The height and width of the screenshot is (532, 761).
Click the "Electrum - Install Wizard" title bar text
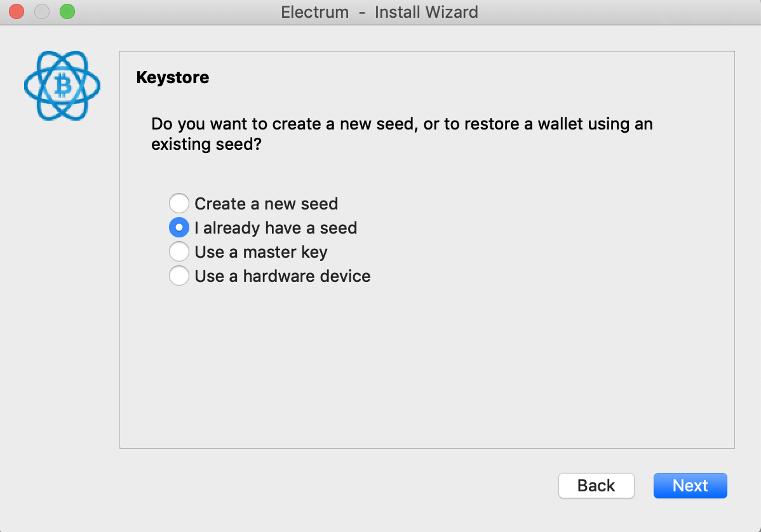(x=380, y=12)
